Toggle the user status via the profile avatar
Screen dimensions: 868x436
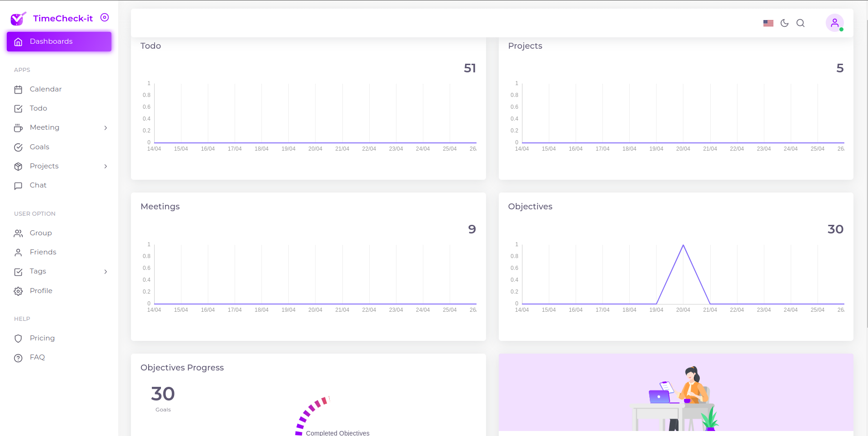coord(834,23)
